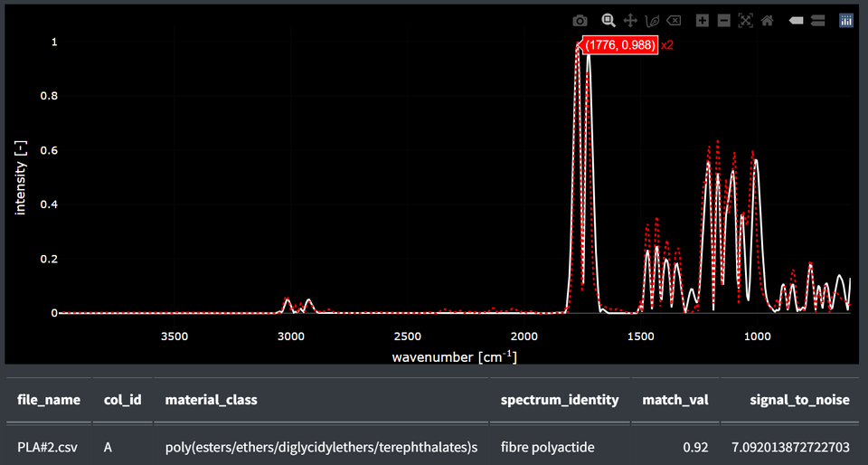Autoscale the plot axes
868x465 pixels.
pos(746,21)
